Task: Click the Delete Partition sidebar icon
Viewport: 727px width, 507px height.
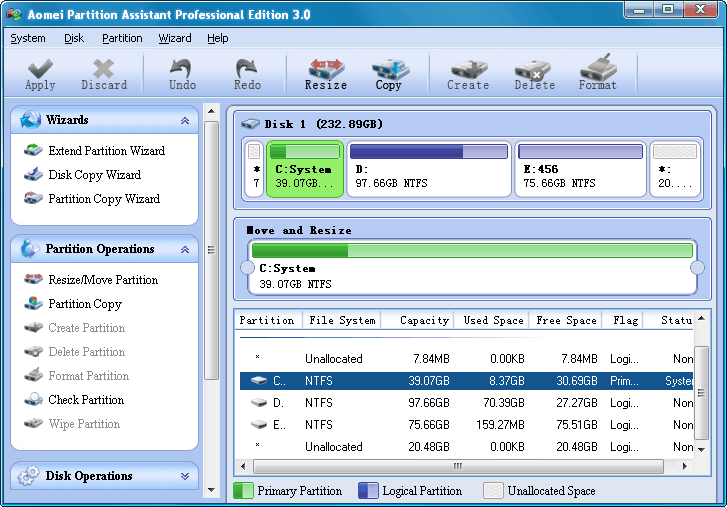Action: (33, 351)
